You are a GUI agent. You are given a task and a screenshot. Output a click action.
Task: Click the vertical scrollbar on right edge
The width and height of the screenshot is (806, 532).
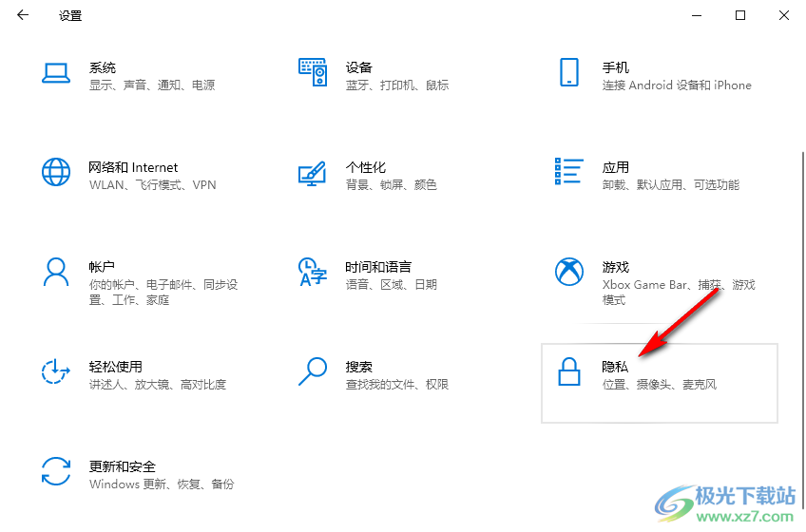(803, 329)
